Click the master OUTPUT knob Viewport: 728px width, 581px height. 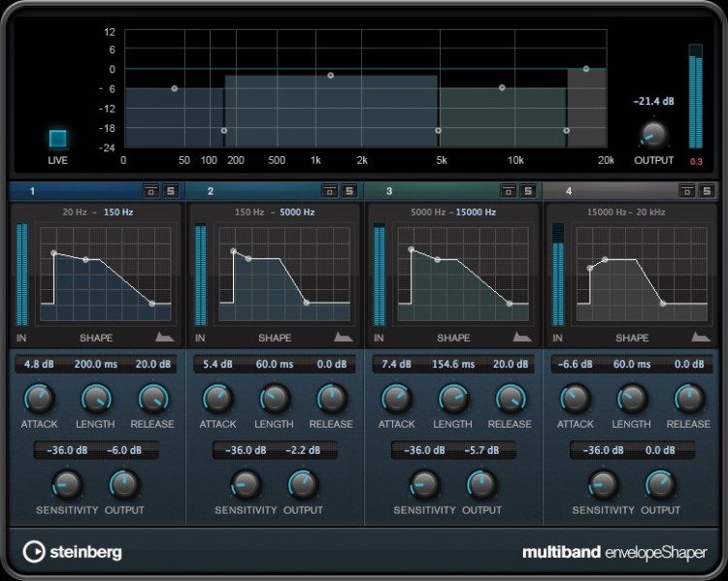tap(653, 135)
